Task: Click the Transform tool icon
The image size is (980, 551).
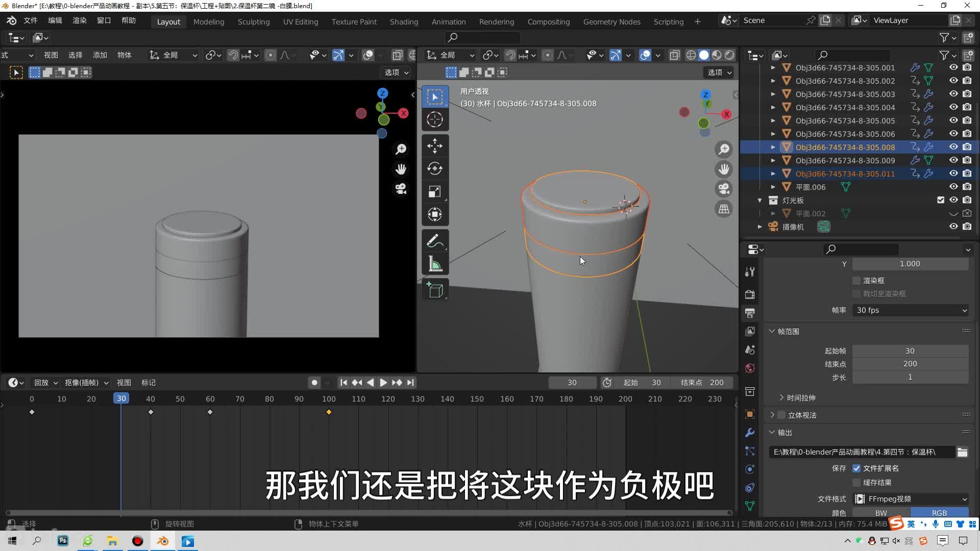Action: click(435, 214)
